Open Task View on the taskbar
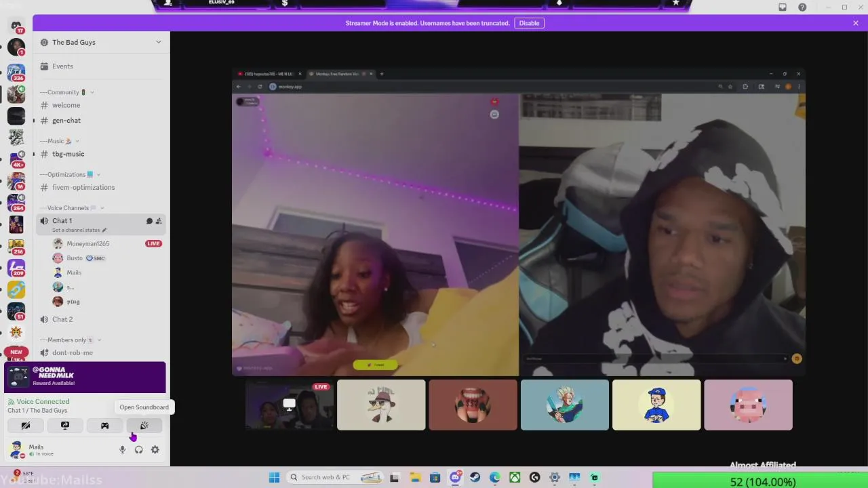The height and width of the screenshot is (488, 868). [395, 477]
